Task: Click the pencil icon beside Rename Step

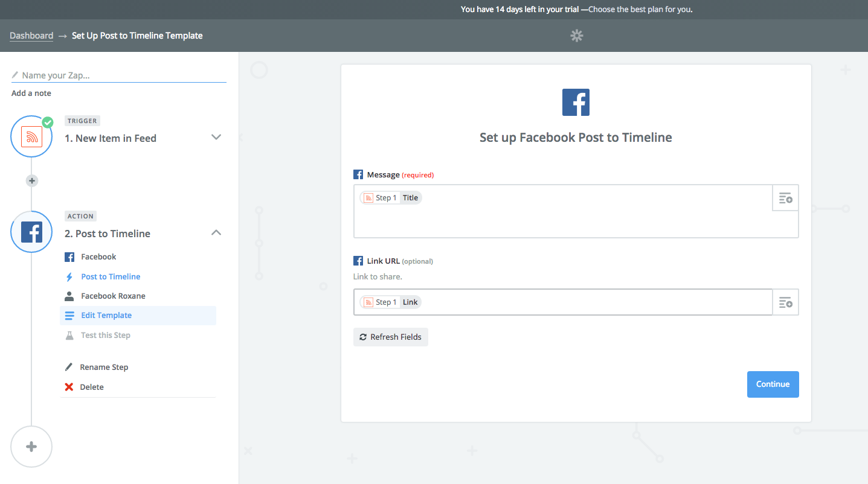Action: pos(69,367)
